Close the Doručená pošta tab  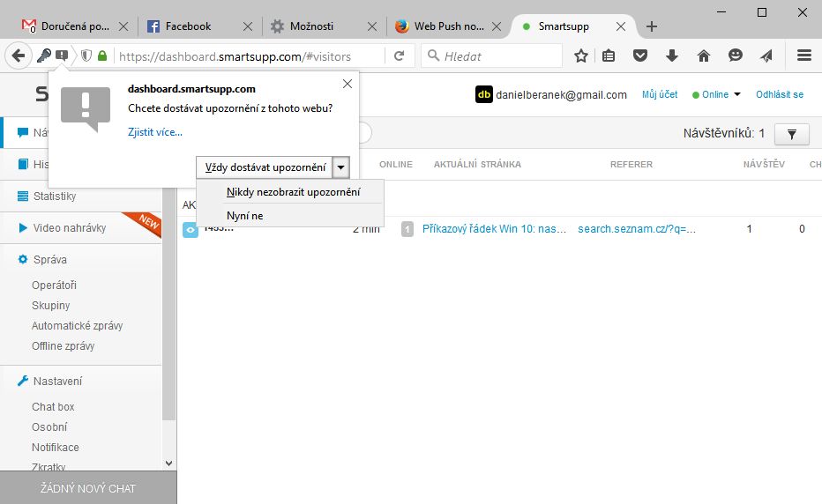click(123, 26)
